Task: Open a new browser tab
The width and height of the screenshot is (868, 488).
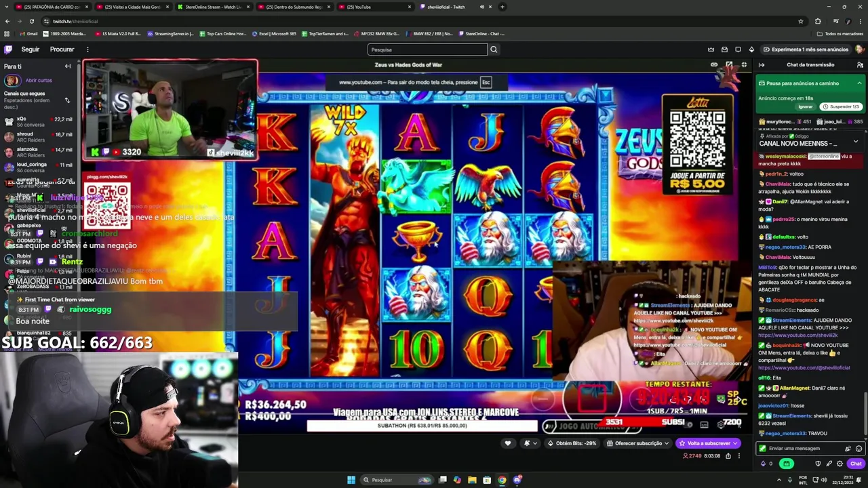Action: click(x=502, y=7)
